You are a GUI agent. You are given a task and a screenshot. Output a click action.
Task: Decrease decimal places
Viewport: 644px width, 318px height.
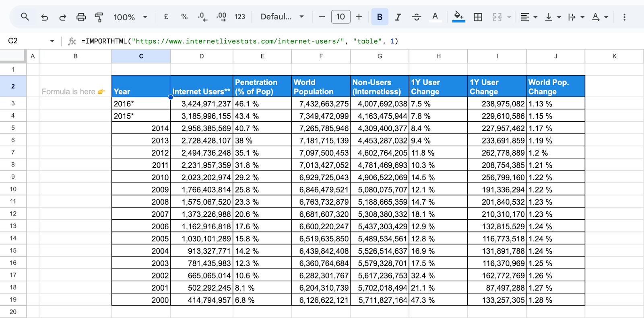(x=202, y=17)
